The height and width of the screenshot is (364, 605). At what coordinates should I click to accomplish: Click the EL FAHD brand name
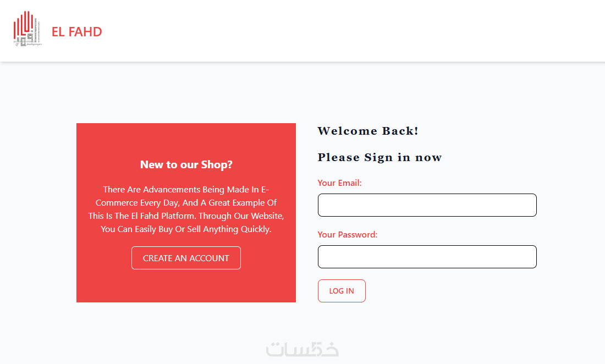77,32
